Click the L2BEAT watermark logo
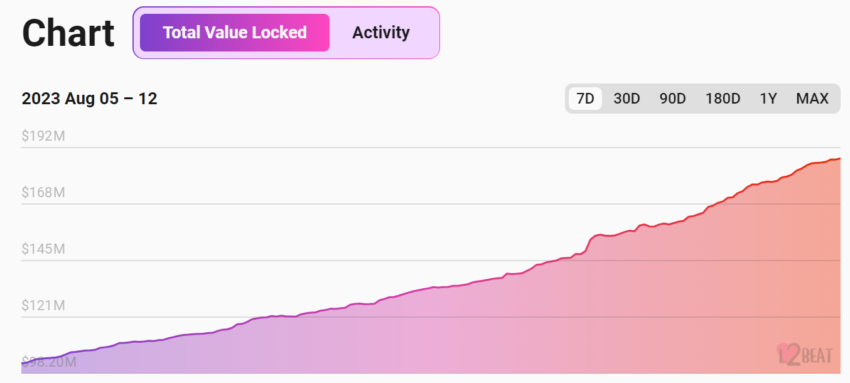 pos(804,354)
